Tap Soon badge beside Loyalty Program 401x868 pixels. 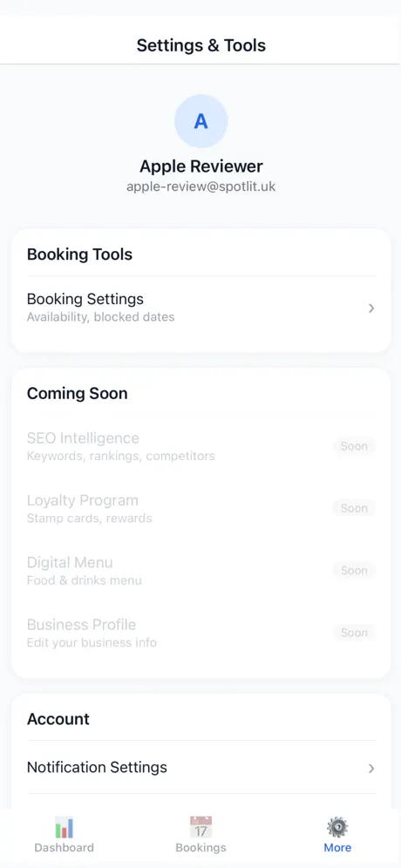354,508
